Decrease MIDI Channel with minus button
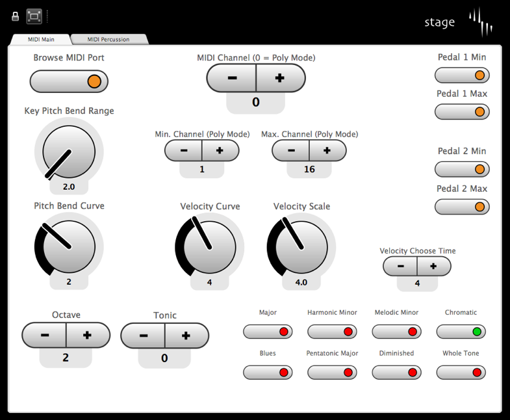Image resolution: width=510 pixels, height=420 pixels. (232, 78)
